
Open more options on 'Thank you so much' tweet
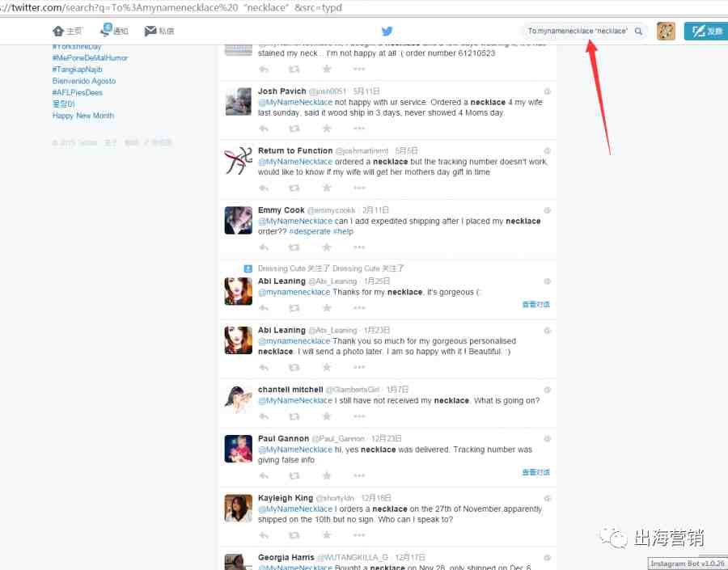[x=359, y=367]
